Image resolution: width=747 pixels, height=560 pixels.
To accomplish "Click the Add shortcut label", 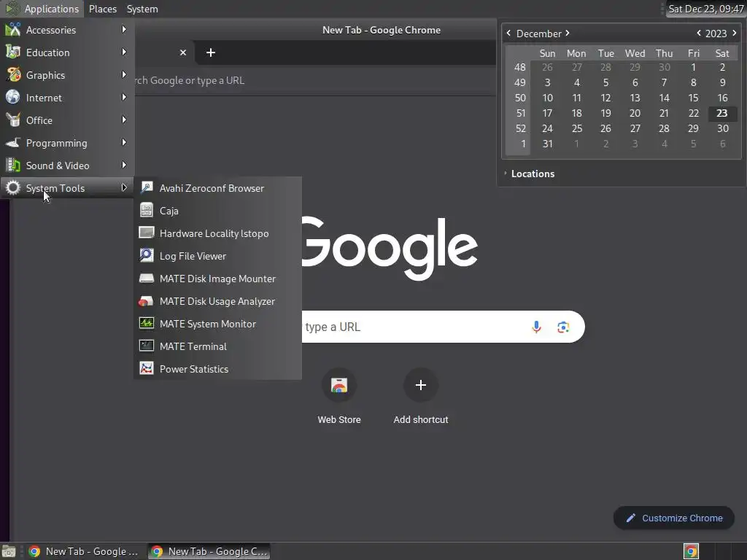I will click(421, 419).
